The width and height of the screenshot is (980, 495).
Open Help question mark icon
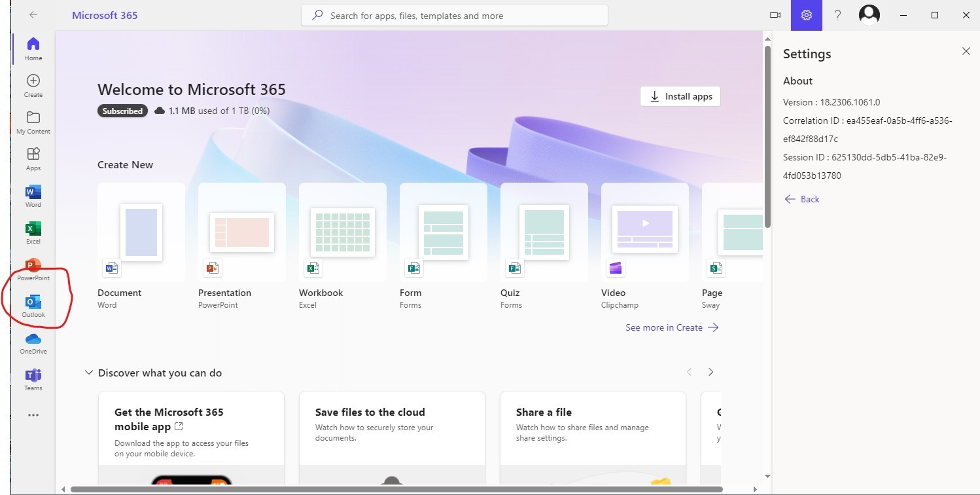pos(837,15)
